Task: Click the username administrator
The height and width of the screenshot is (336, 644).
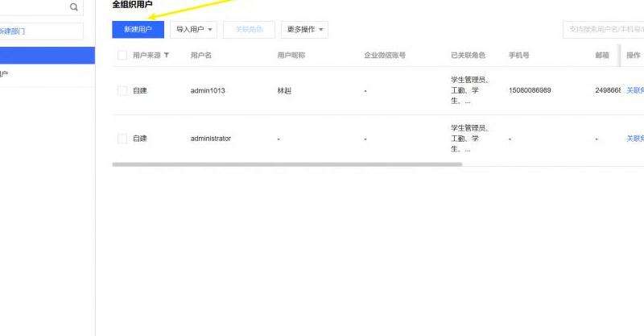Action: [211, 139]
